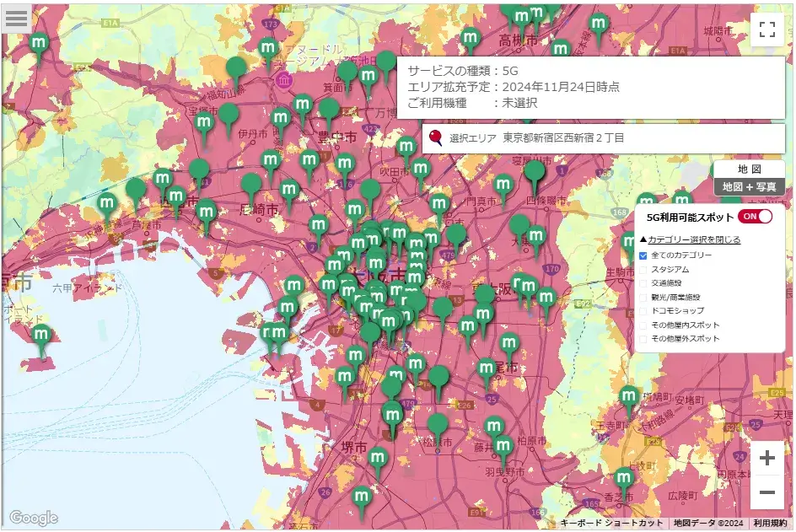Enable the ドコモショップ category

[x=643, y=310]
